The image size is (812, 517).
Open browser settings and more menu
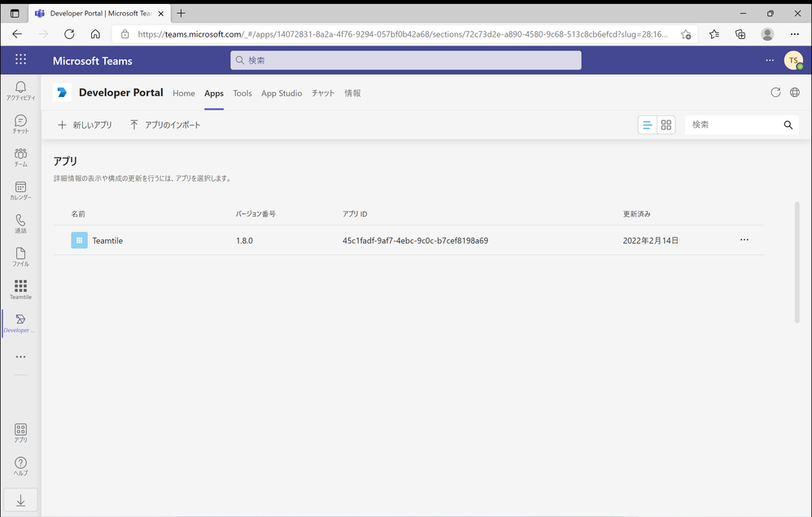click(794, 34)
